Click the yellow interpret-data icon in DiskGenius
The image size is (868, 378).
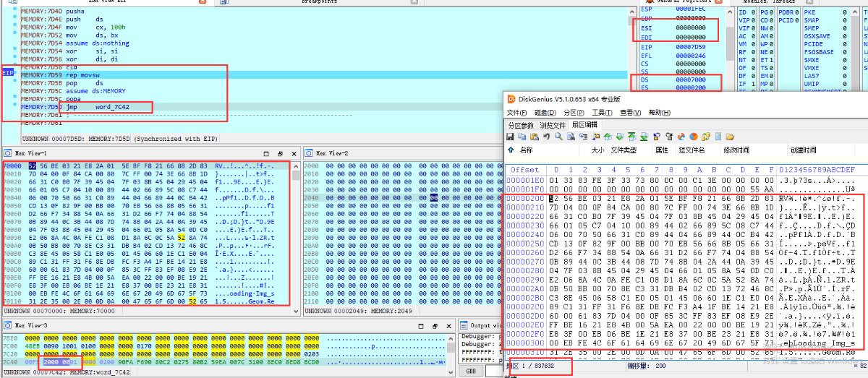706,136
